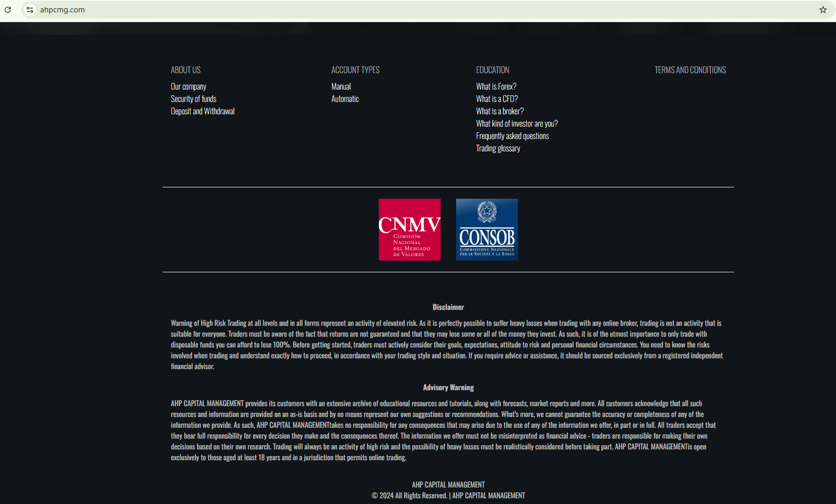Open the CONSOB regulator logo

487,230
